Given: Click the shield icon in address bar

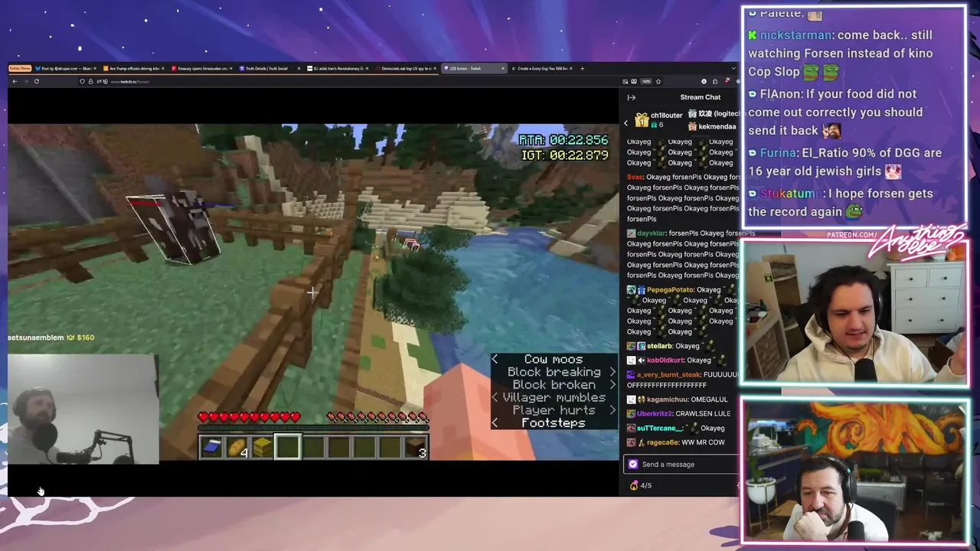Looking at the screenshot, I should [x=82, y=81].
